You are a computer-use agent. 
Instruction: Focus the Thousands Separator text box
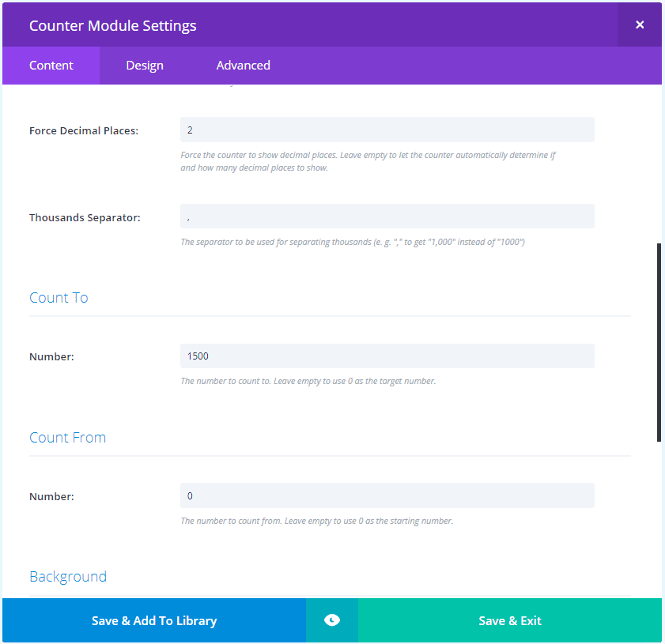tap(387, 217)
